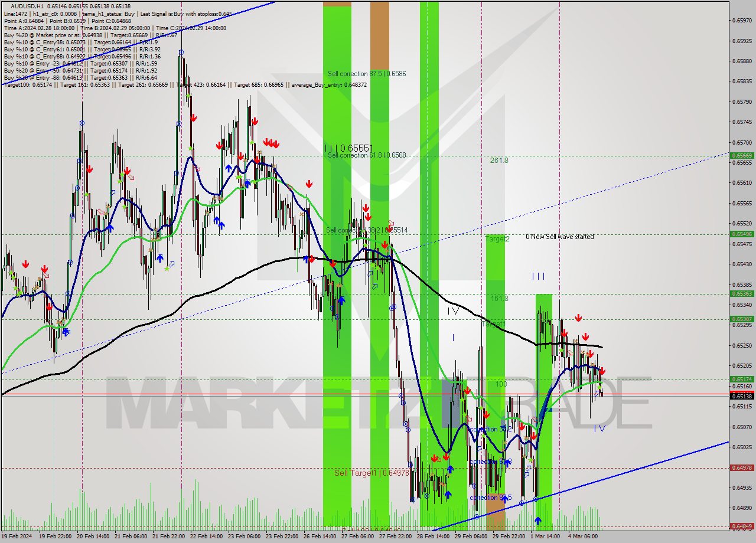The image size is (756, 543).
Task: Click the 'correction 87.5' blue label
Action: coord(490,498)
